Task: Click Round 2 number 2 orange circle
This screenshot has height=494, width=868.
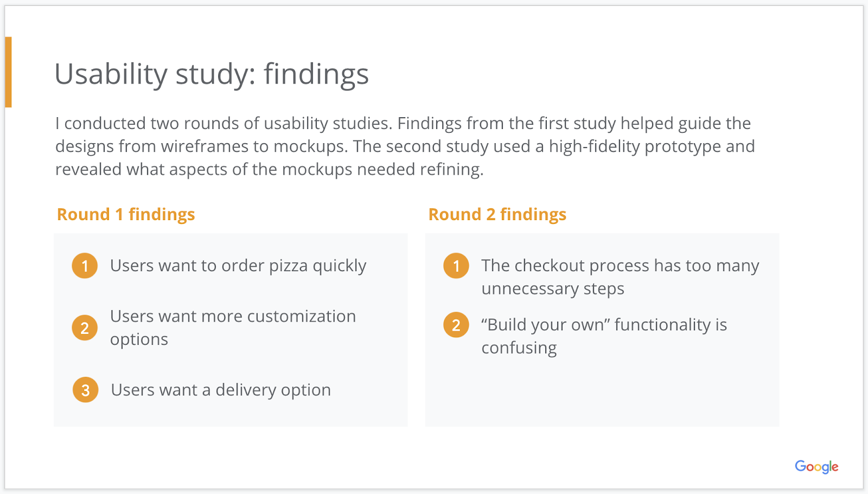Action: 456,325
